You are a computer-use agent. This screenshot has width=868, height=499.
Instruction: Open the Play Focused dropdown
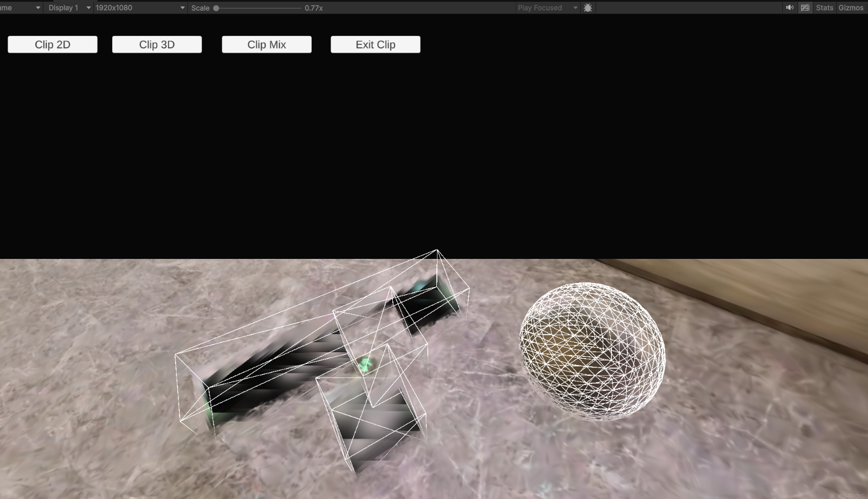(x=547, y=8)
